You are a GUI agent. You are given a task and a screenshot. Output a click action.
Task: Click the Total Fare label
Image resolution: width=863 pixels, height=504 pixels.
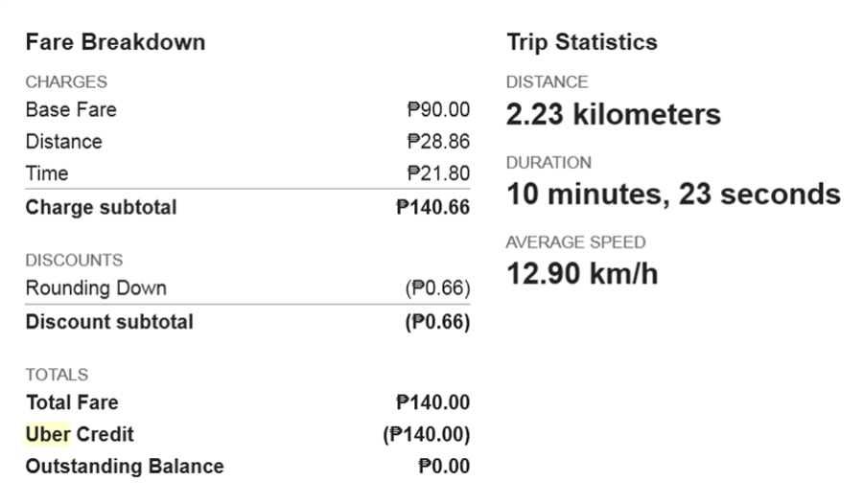pyautogui.click(x=72, y=402)
